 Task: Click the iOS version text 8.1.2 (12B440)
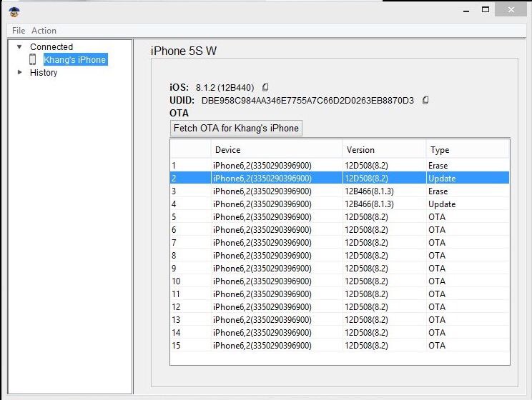225,88
